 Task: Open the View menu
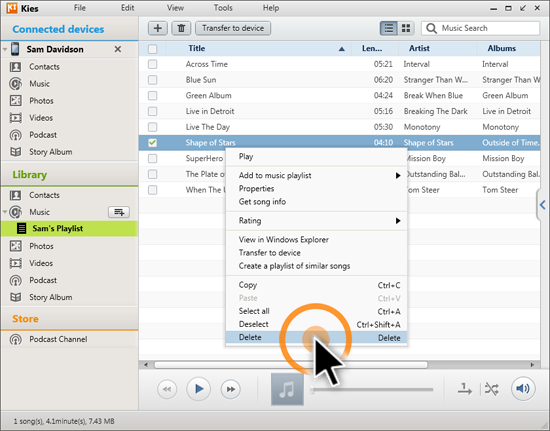175,8
